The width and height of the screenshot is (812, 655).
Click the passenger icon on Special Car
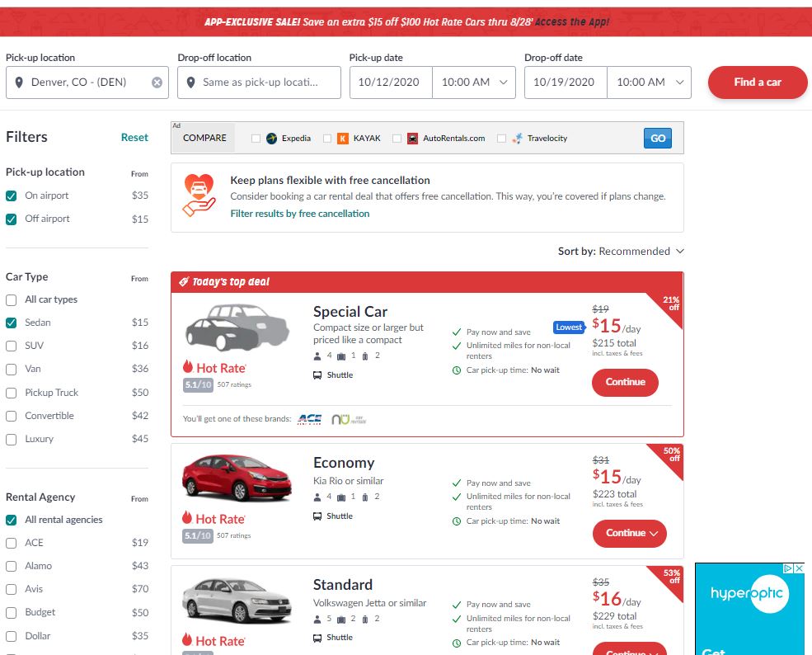point(317,356)
